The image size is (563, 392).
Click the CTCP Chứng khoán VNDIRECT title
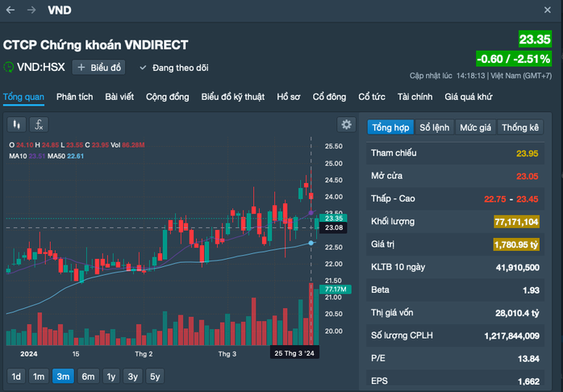click(95, 45)
